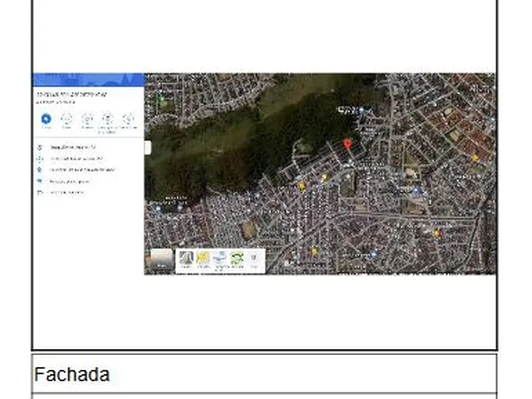Select the address row in the side panel
The width and height of the screenshot is (532, 399).
73,147
